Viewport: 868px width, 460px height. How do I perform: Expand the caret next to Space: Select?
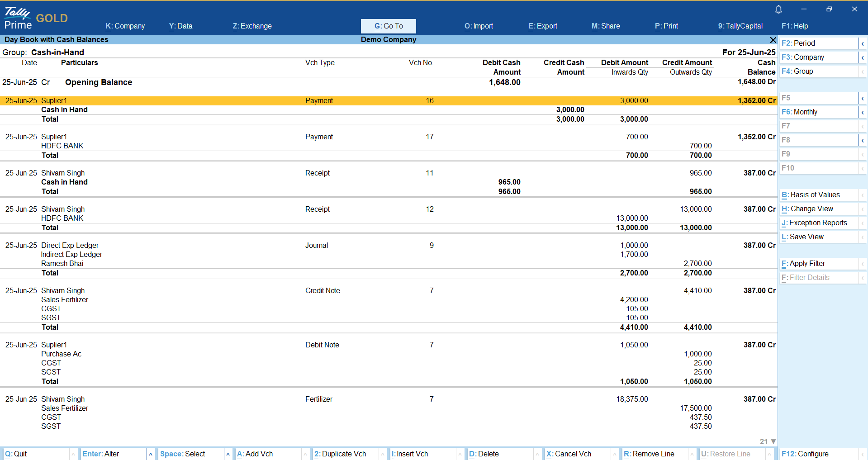pyautogui.click(x=228, y=454)
